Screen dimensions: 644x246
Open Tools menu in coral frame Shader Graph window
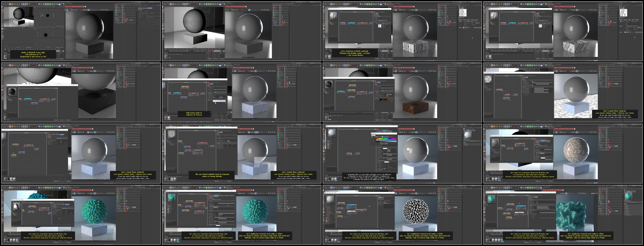tap(493, 194)
